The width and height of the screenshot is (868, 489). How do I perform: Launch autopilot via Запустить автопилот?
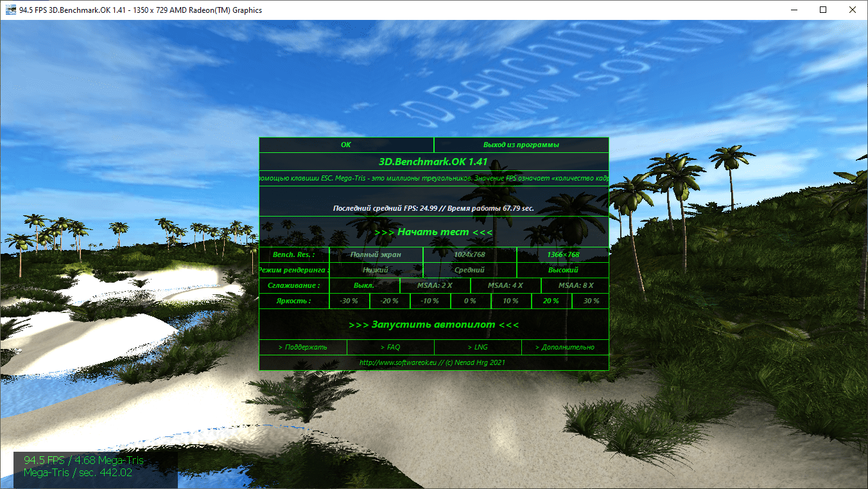(434, 325)
